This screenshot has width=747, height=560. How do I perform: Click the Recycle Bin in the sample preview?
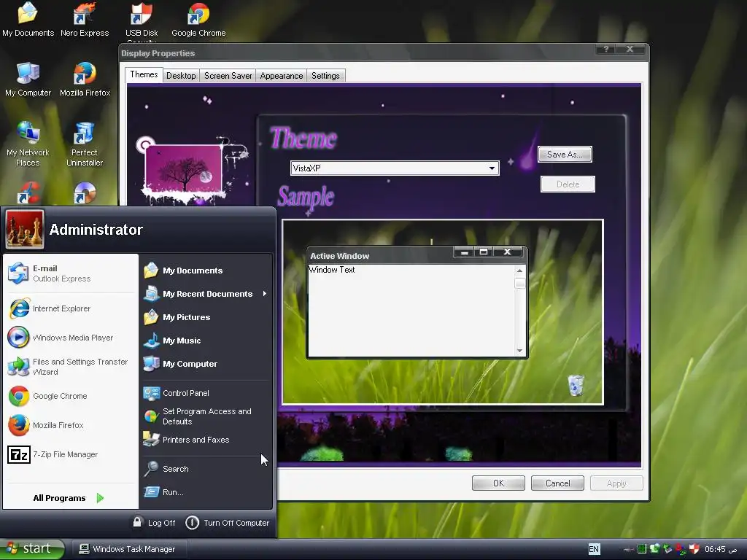tap(576, 385)
